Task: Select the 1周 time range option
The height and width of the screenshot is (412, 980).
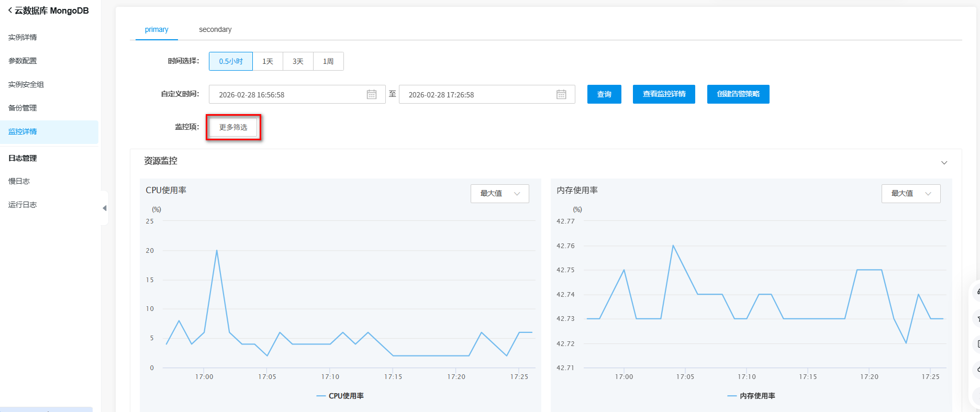Action: click(x=328, y=61)
